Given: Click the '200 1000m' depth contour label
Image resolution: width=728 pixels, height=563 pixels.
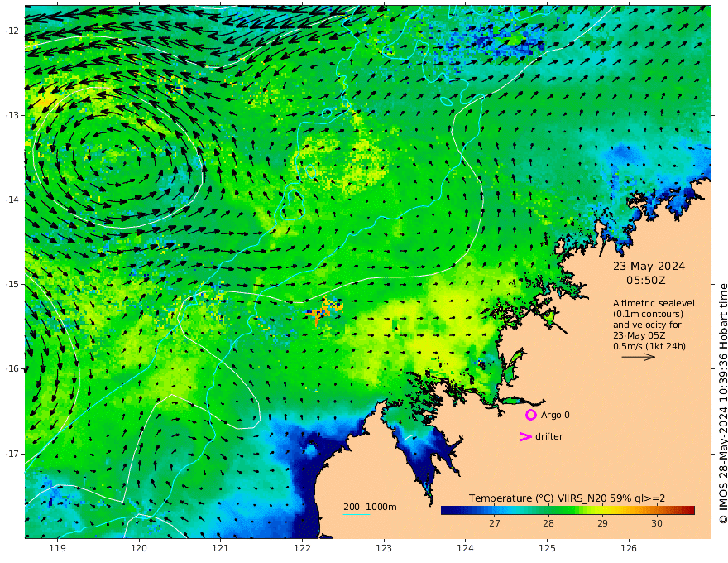Looking at the screenshot, I should pos(370,507).
